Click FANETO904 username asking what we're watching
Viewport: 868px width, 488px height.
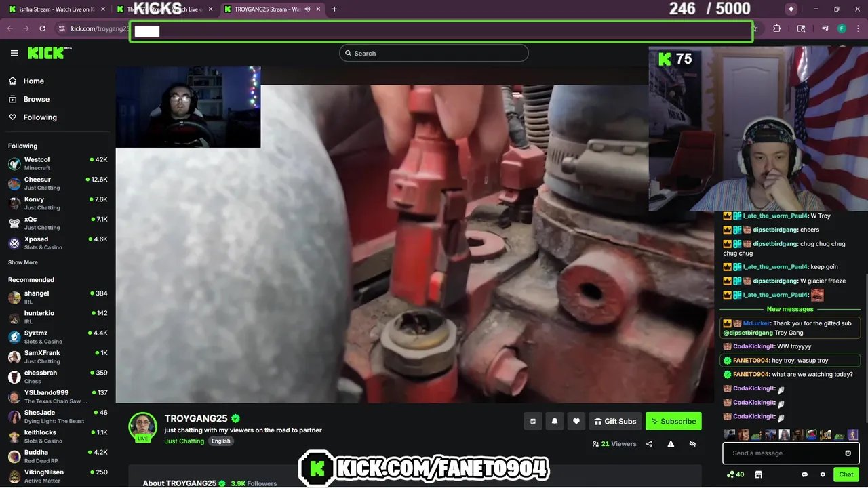point(751,374)
